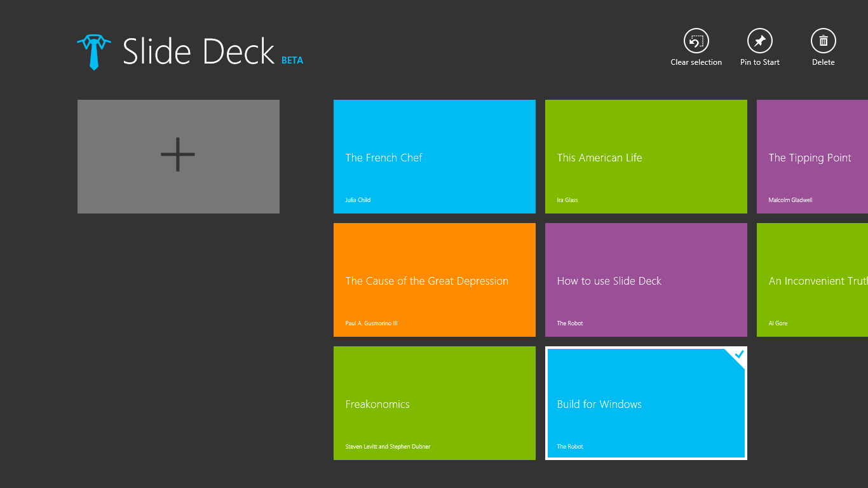This screenshot has height=488, width=868.
Task: Click the trash can icon above Delete label
Action: 823,40
